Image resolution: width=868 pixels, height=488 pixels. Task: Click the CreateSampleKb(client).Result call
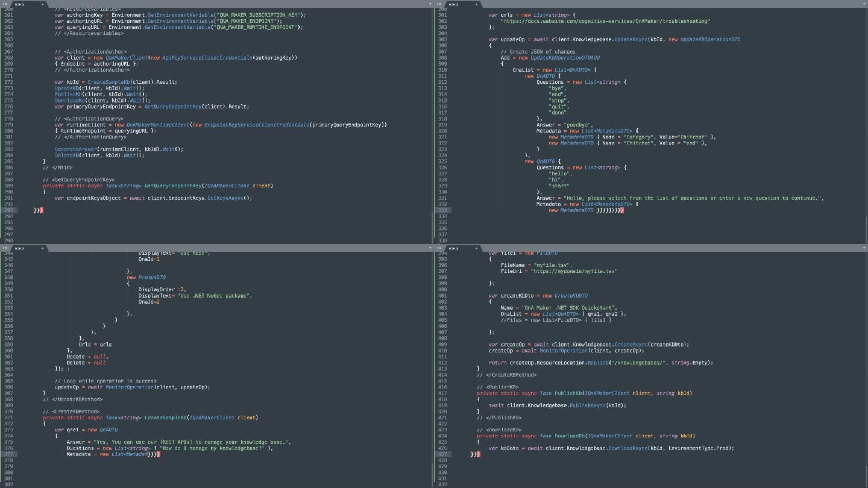tap(133, 81)
